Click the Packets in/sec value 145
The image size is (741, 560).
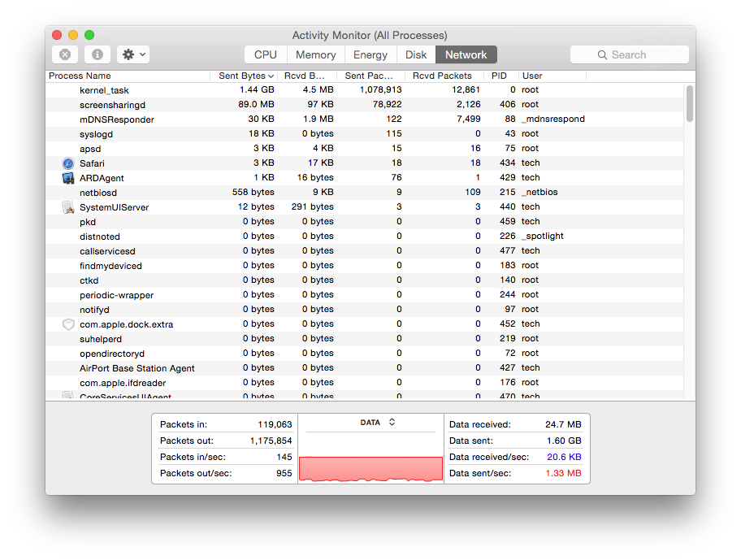click(284, 457)
